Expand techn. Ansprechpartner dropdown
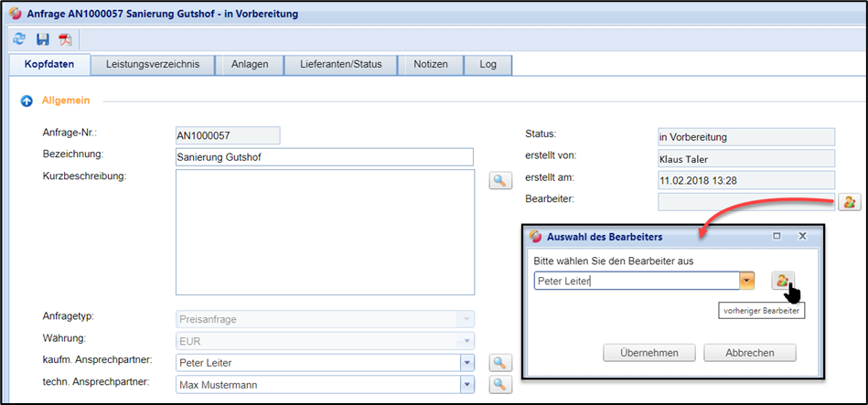 point(466,385)
